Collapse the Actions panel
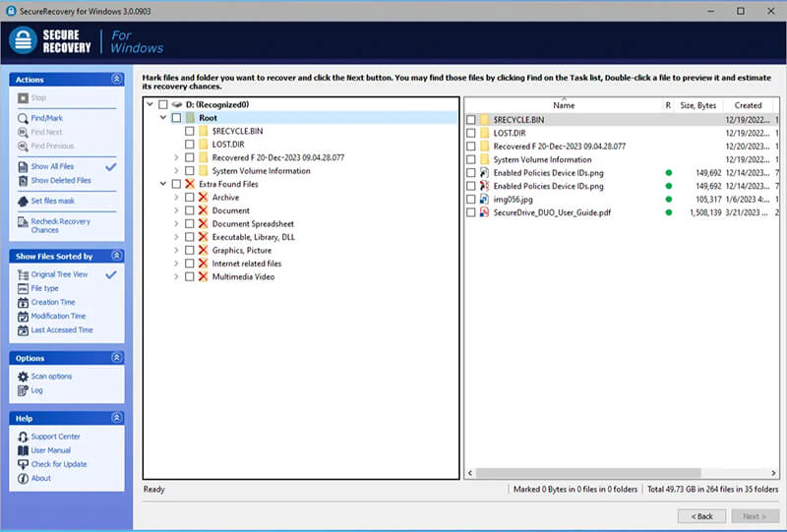Image resolution: width=787 pixels, height=532 pixels. (116, 80)
